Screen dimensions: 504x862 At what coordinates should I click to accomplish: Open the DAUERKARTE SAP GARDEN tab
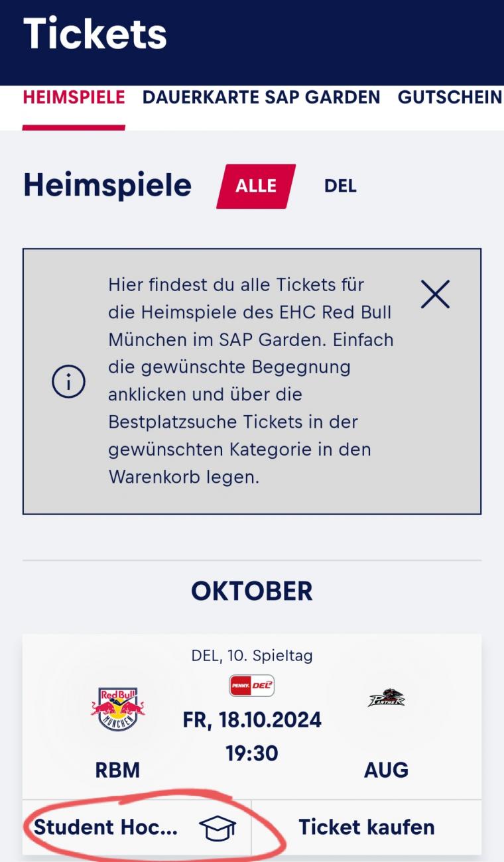coord(261,97)
